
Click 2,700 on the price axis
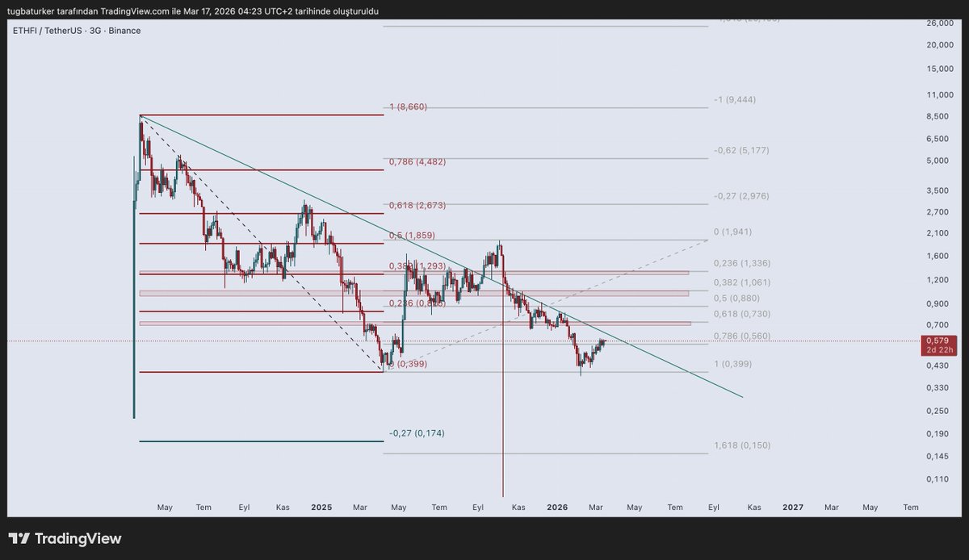939,212
